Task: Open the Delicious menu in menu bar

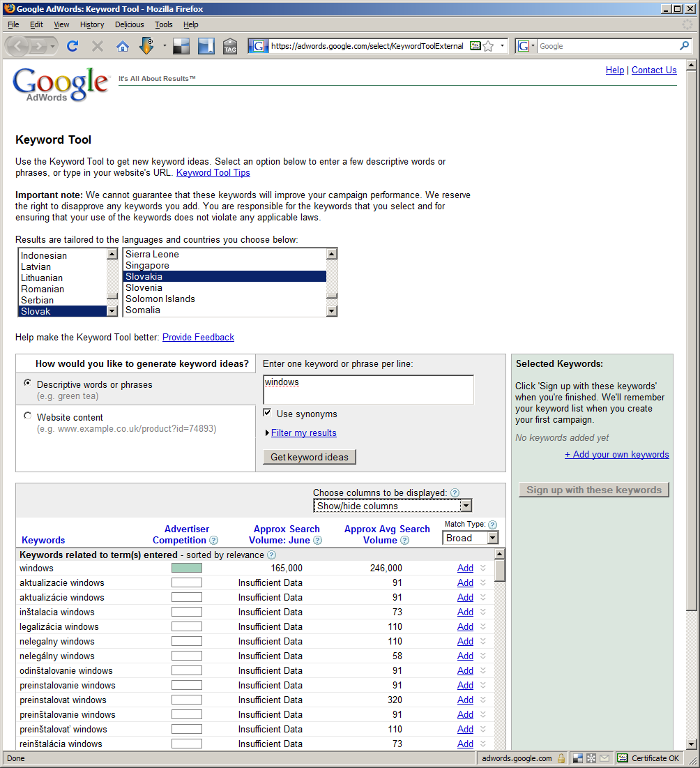Action: click(x=129, y=24)
